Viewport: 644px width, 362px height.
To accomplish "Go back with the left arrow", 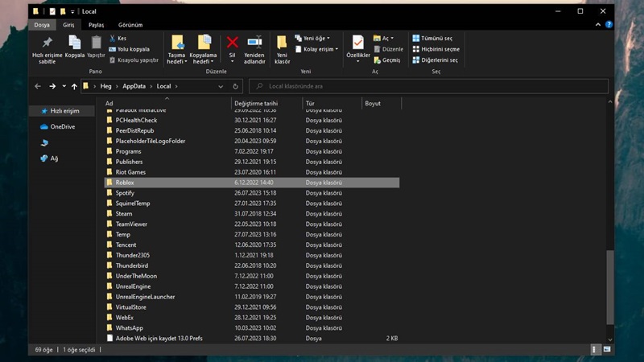I will [38, 86].
